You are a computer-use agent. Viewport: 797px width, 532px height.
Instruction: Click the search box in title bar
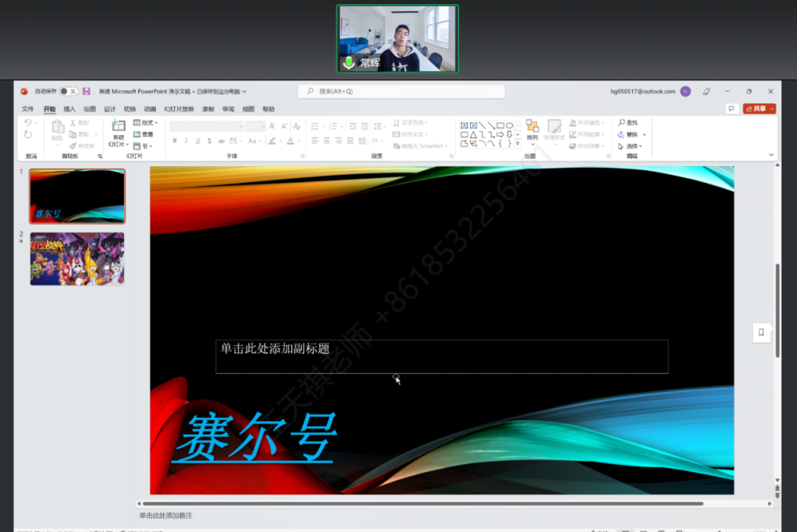coord(401,91)
